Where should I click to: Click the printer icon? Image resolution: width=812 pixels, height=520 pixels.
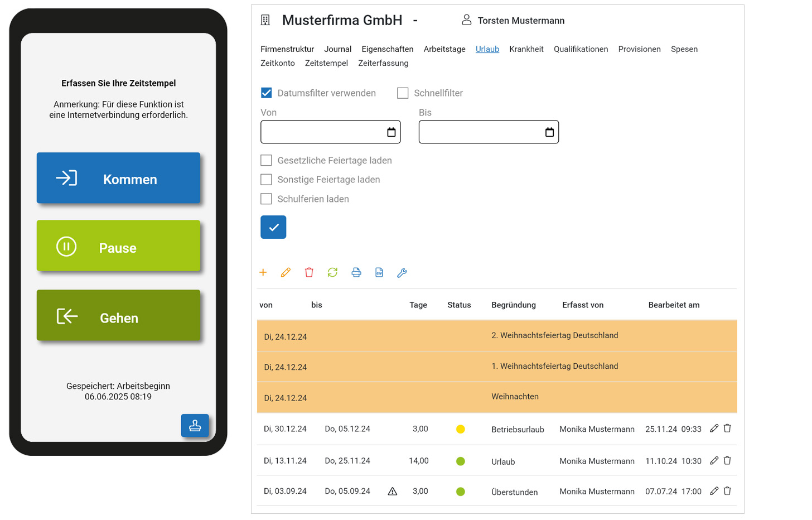356,272
